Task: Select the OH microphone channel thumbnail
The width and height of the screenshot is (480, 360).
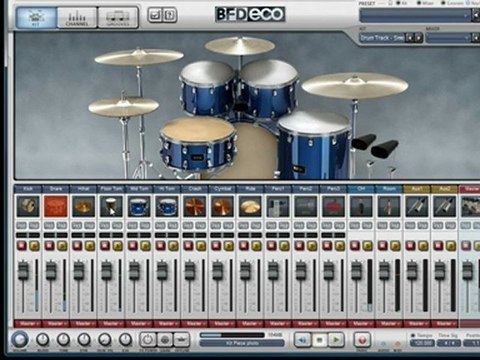Action: click(x=361, y=206)
